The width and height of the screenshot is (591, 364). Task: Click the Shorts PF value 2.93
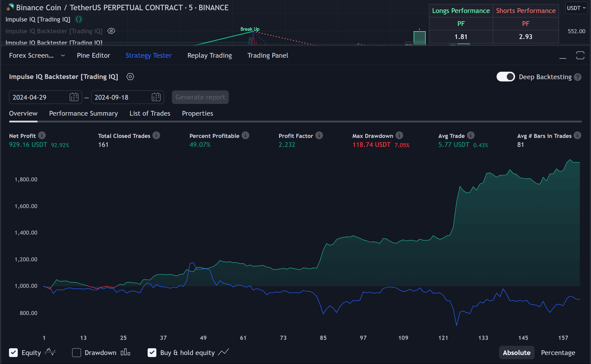coord(526,37)
